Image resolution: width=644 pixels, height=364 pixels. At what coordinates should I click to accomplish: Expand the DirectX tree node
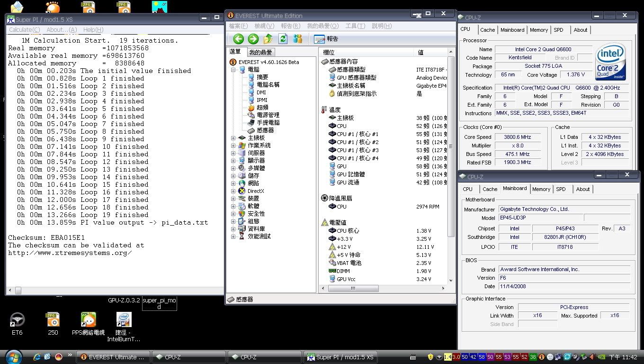[233, 191]
